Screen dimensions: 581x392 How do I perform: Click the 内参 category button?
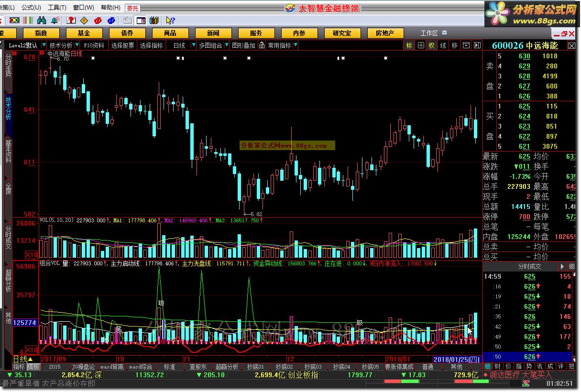click(x=299, y=33)
